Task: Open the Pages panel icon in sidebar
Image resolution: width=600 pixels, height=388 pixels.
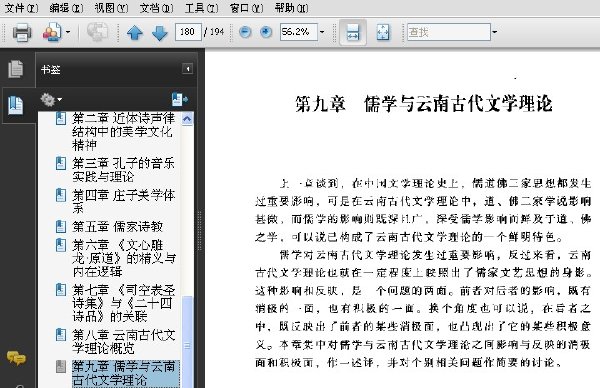Action: click(x=16, y=69)
